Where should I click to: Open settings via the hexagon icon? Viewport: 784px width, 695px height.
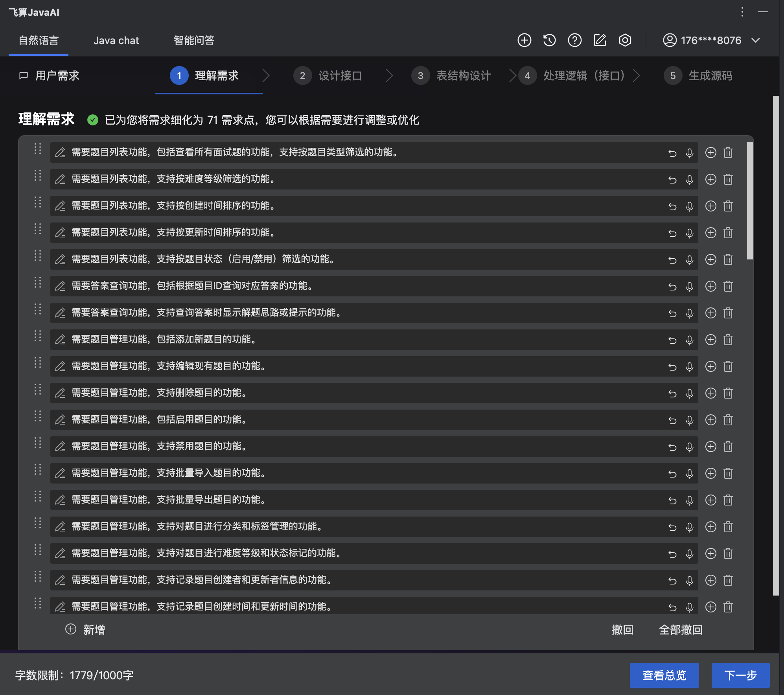click(625, 40)
